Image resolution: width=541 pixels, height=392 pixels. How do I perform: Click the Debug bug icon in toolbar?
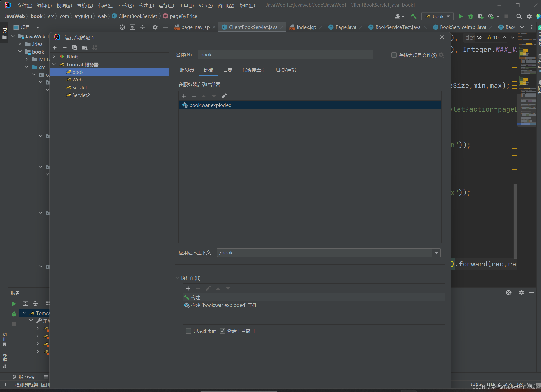coord(470,16)
